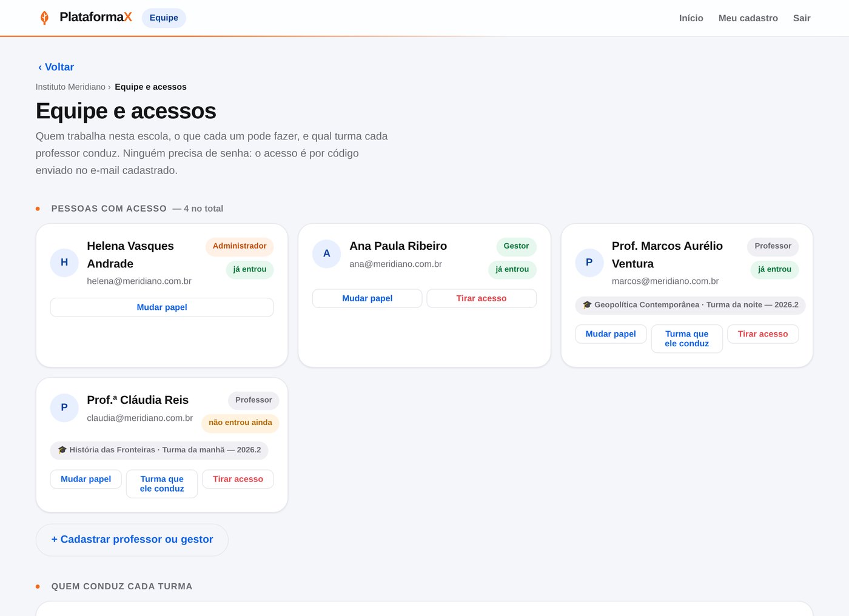Click the Gestor role badge on Ana's card
The image size is (849, 616).
click(516, 246)
